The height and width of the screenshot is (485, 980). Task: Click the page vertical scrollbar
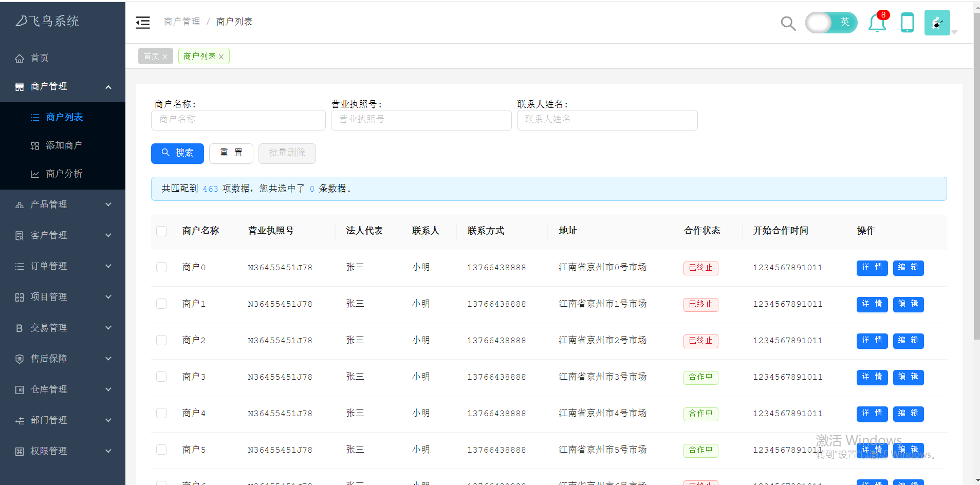[x=976, y=176]
